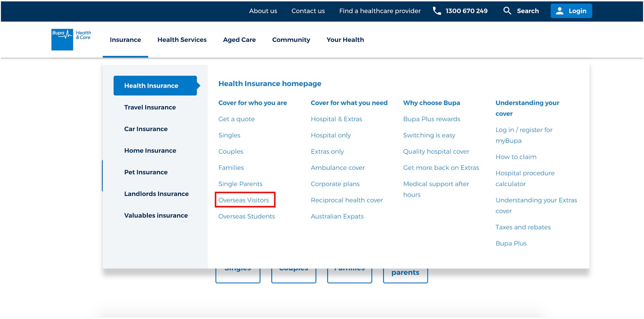Open the Hospital procedure calculator link
Screen dimensions: 644x319
(x=525, y=179)
